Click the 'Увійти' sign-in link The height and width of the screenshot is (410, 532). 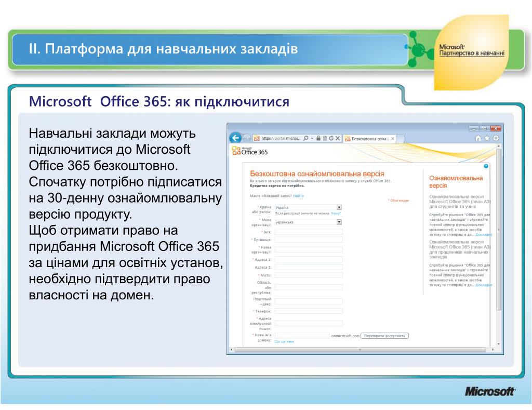[298, 196]
